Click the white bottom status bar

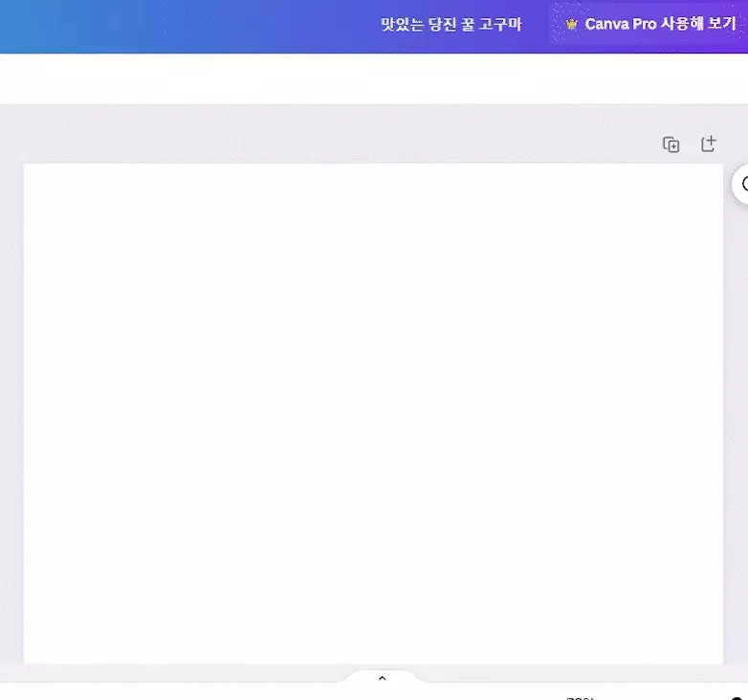(191, 691)
